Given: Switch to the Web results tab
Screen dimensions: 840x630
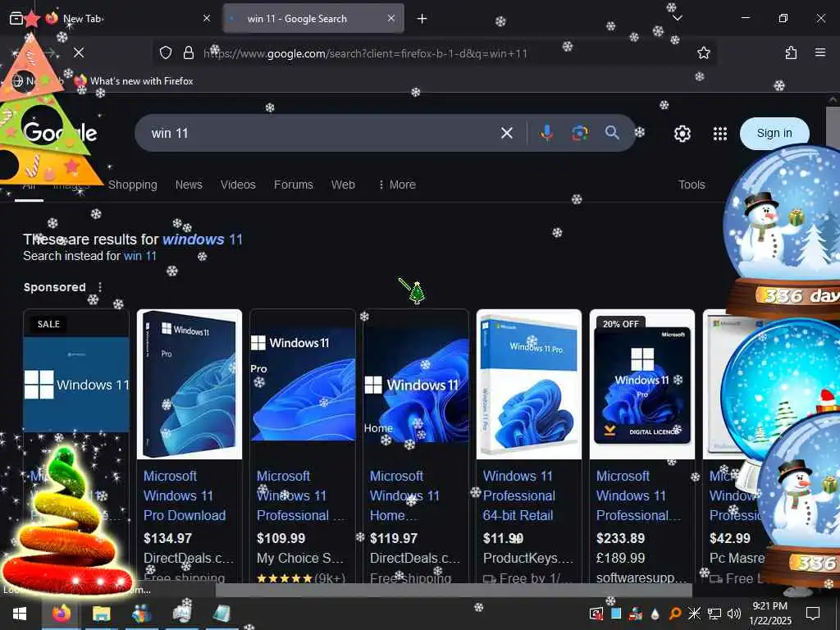Looking at the screenshot, I should tap(343, 185).
